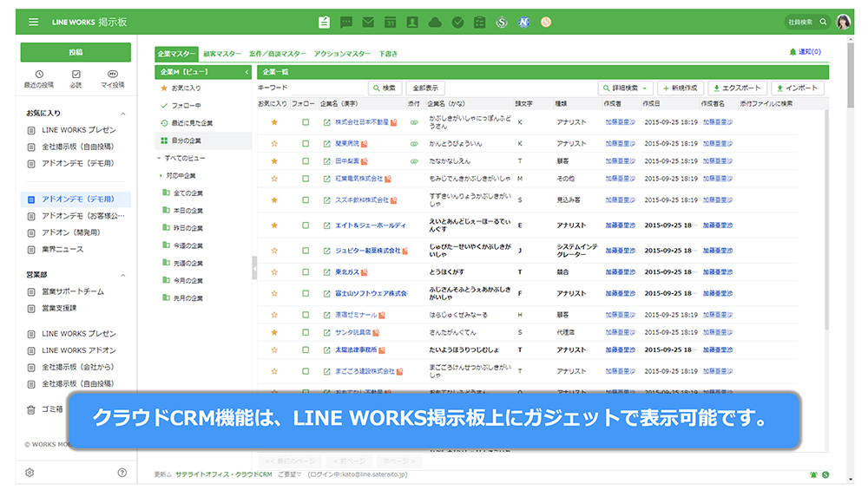
Task: Open the Drive cloud icon
Action: coord(435,23)
